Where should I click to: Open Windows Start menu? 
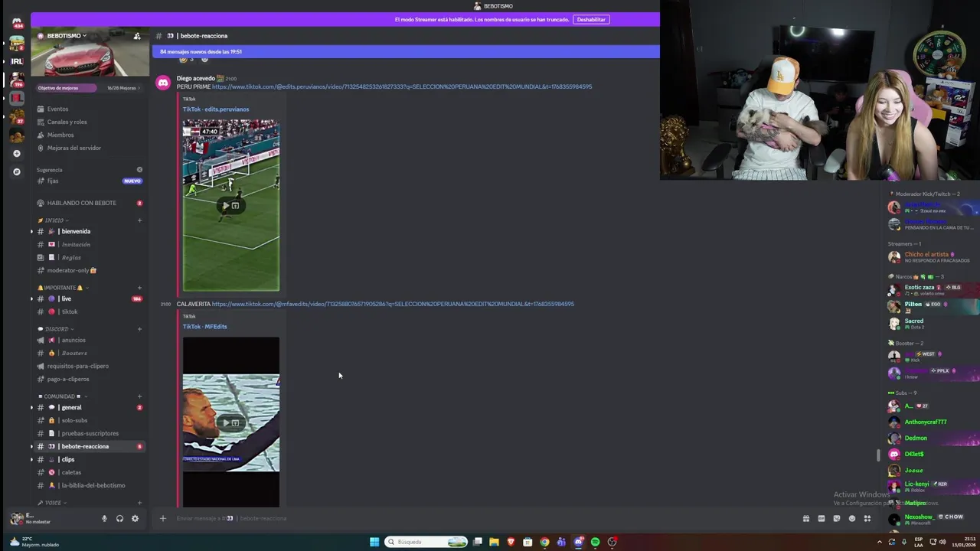(374, 542)
